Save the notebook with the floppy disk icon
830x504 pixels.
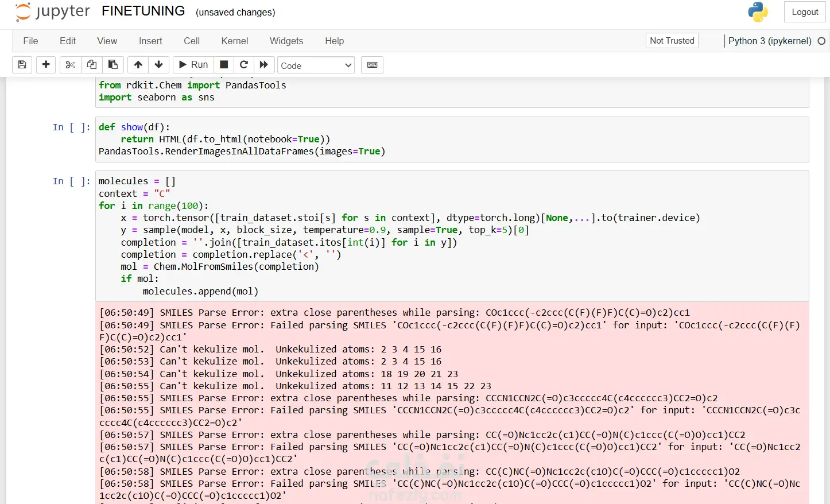click(22, 65)
